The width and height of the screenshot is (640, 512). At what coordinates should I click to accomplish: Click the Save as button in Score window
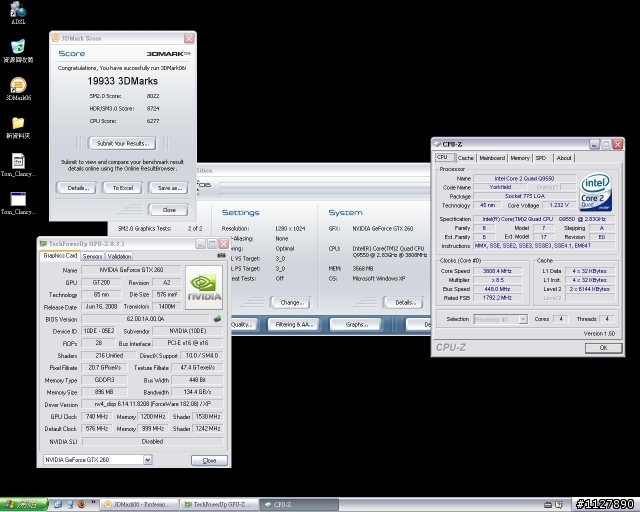tap(169, 188)
